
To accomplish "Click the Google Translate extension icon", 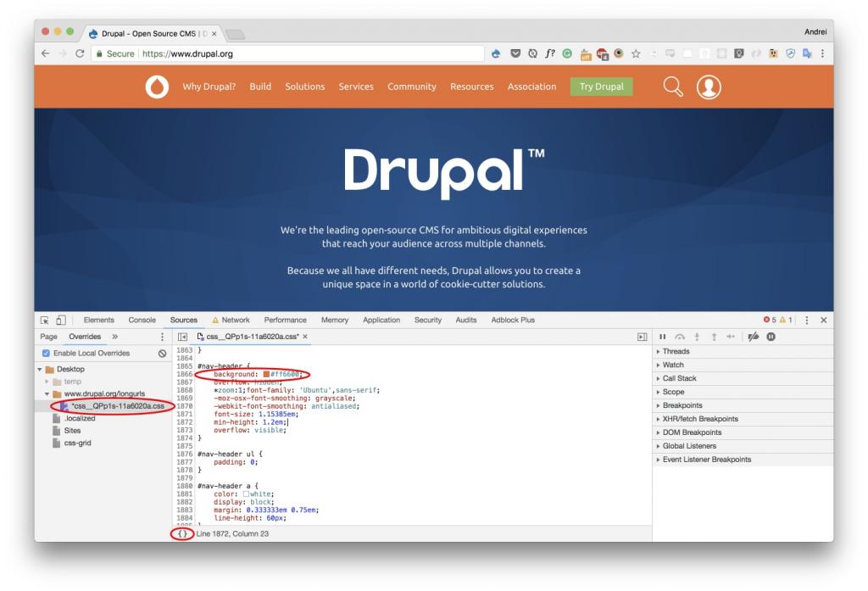I will pyautogui.click(x=807, y=53).
